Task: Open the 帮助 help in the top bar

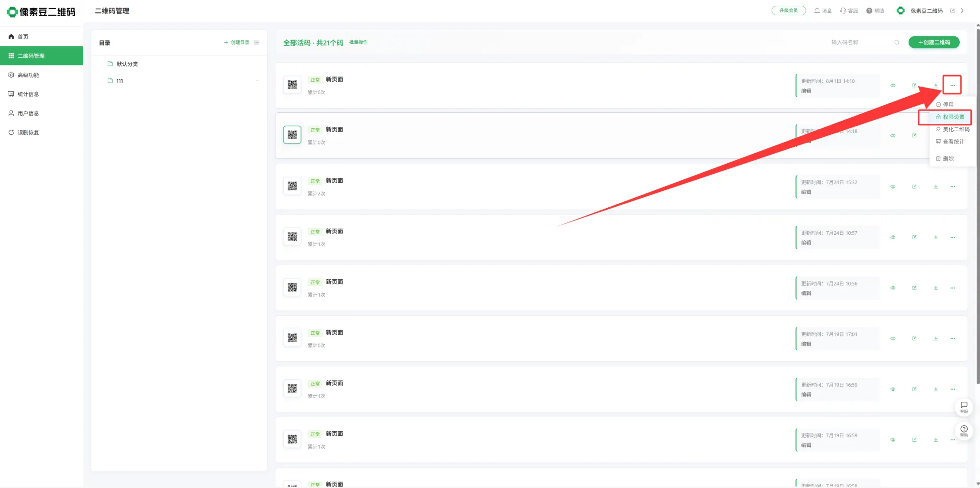Action: click(x=875, y=11)
